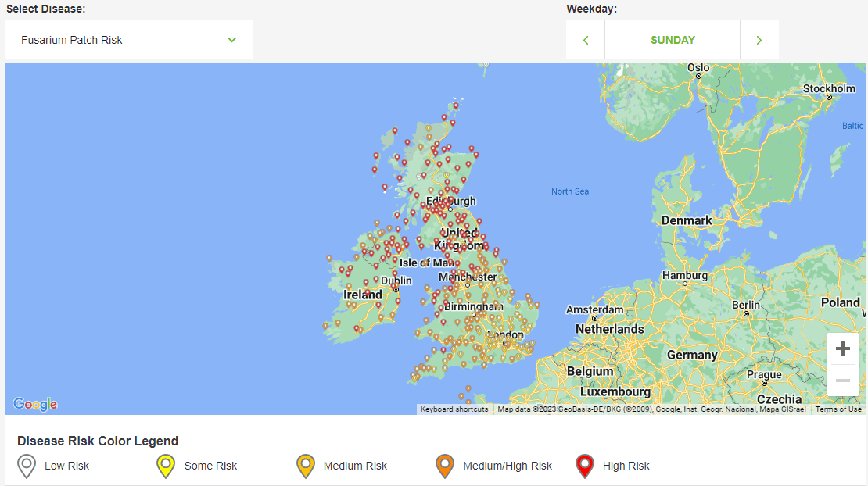Image resolution: width=868 pixels, height=486 pixels.
Task: Click the Low Risk white pin in legend
Action: [27, 465]
